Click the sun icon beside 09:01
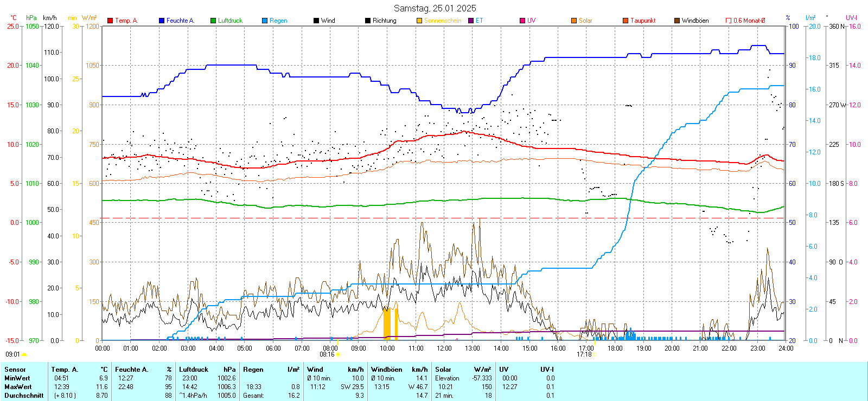 24,354
